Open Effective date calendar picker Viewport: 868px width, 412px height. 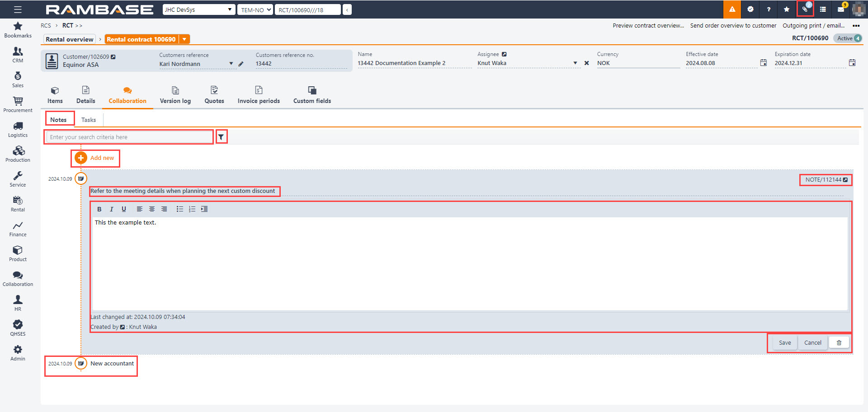(764, 63)
